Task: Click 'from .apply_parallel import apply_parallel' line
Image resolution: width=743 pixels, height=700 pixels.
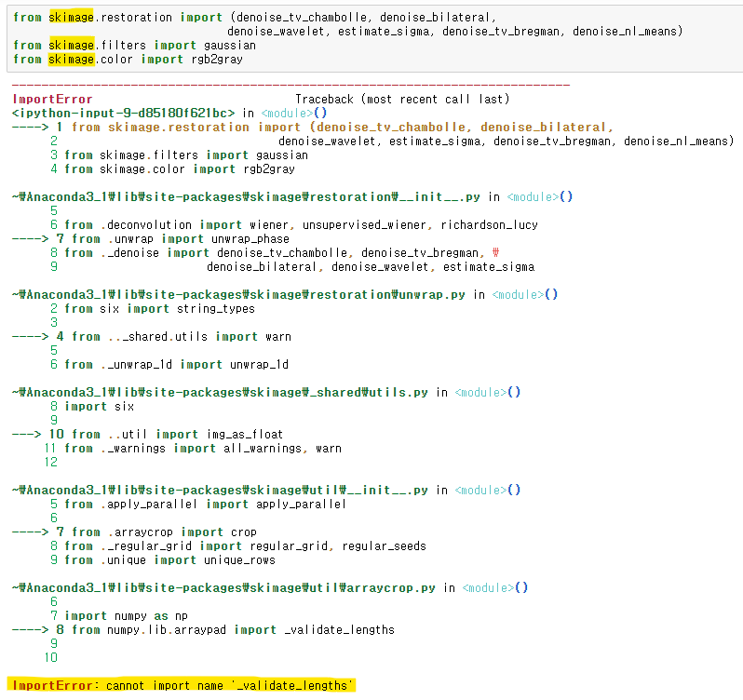Action: coord(205,505)
